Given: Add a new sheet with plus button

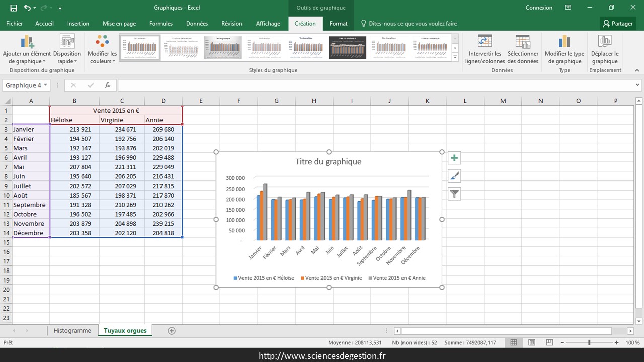Looking at the screenshot, I should 172,331.
